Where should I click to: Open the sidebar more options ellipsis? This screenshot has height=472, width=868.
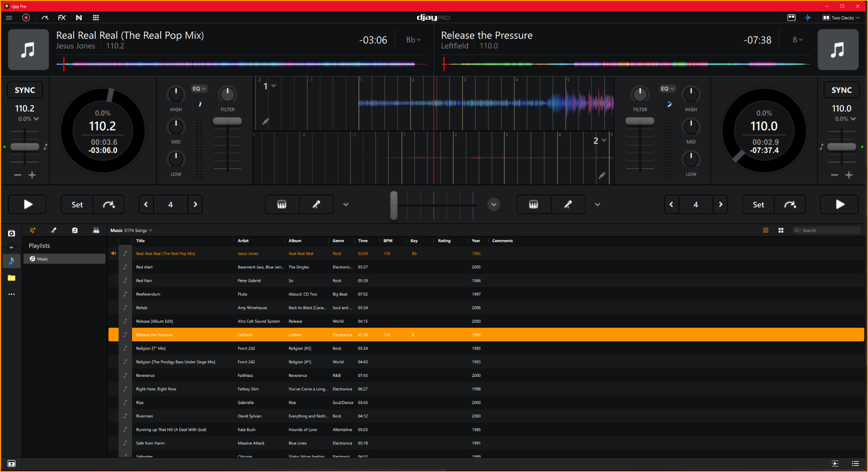pyautogui.click(x=12, y=294)
